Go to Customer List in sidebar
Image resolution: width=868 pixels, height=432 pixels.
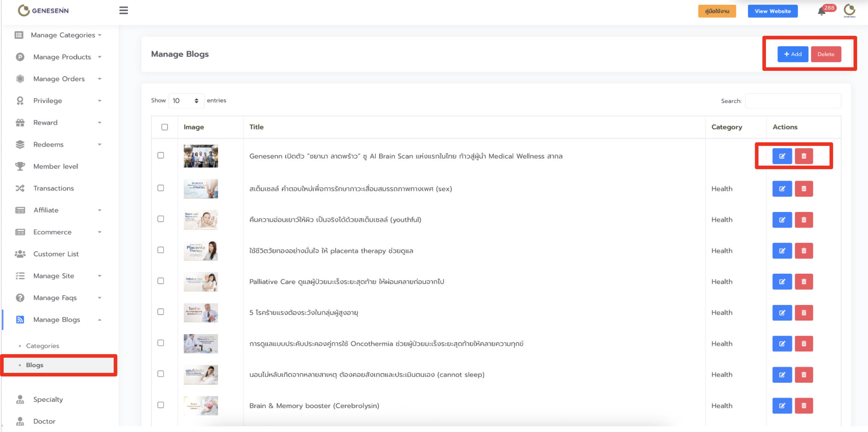click(x=56, y=254)
